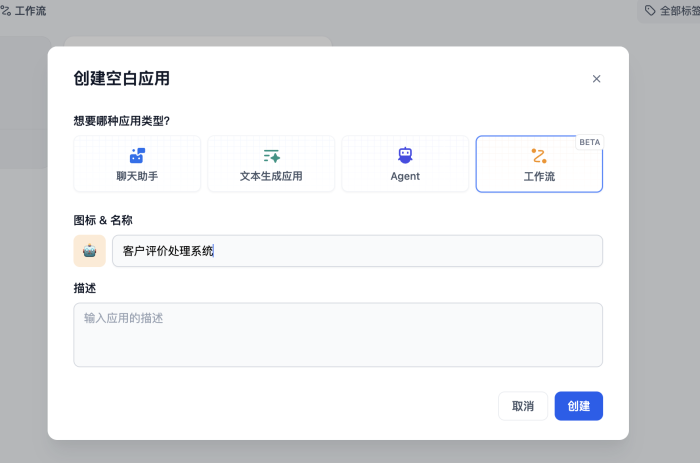
Task: Click the blue 创建 button
Action: [x=578, y=406]
